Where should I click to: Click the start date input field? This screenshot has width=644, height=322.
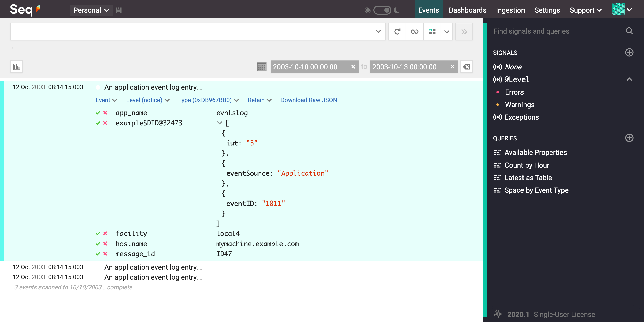coord(310,66)
